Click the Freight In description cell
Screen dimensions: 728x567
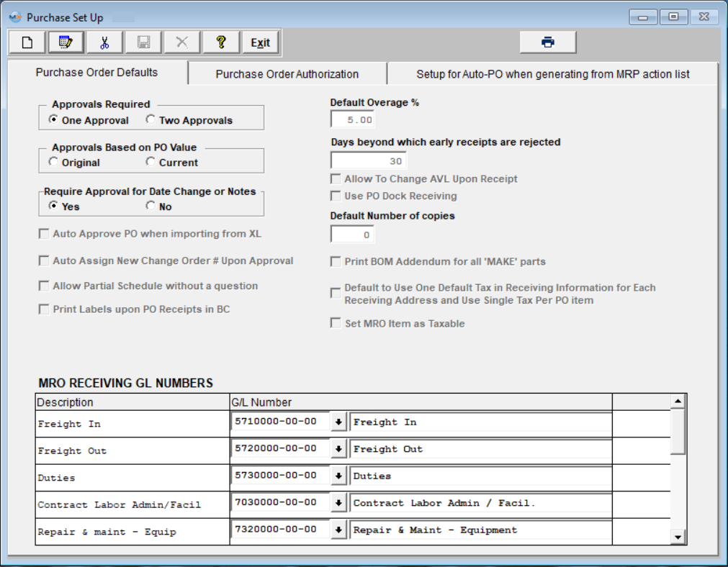(132, 424)
